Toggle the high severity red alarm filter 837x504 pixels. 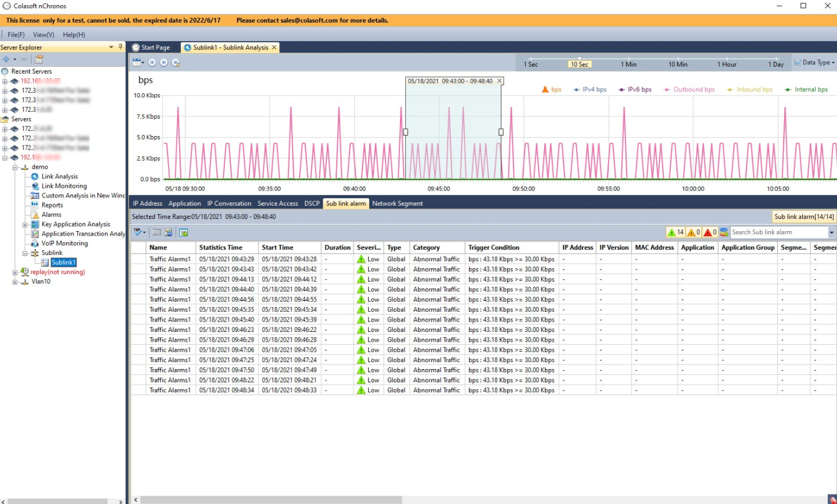pyautogui.click(x=711, y=232)
